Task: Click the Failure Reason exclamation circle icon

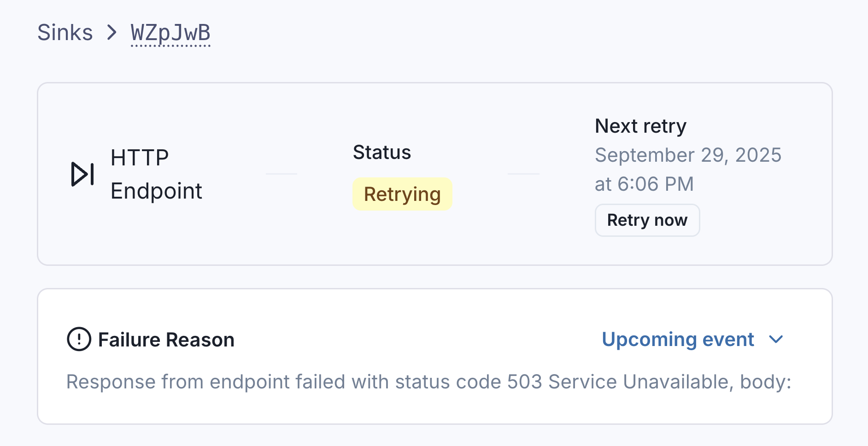Action: (79, 340)
